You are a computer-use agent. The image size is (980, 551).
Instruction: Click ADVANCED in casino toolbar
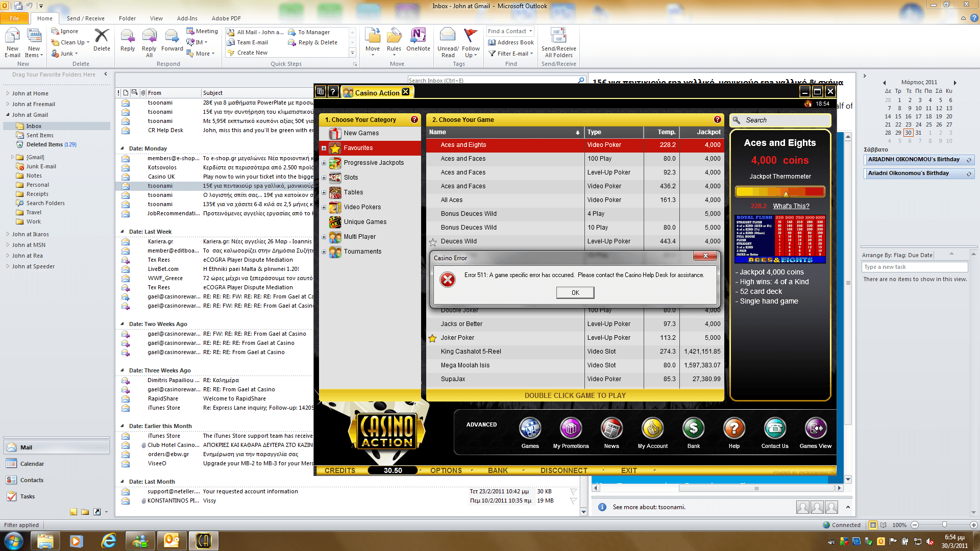click(481, 424)
